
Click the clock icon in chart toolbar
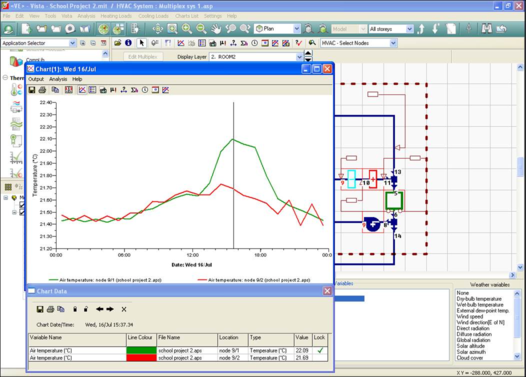tap(145, 90)
